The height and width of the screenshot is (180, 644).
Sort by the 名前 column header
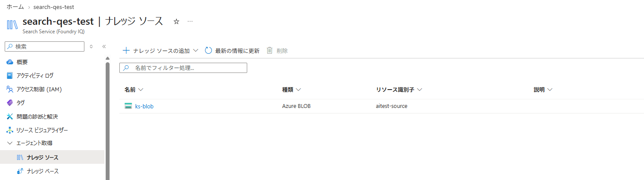coord(133,90)
